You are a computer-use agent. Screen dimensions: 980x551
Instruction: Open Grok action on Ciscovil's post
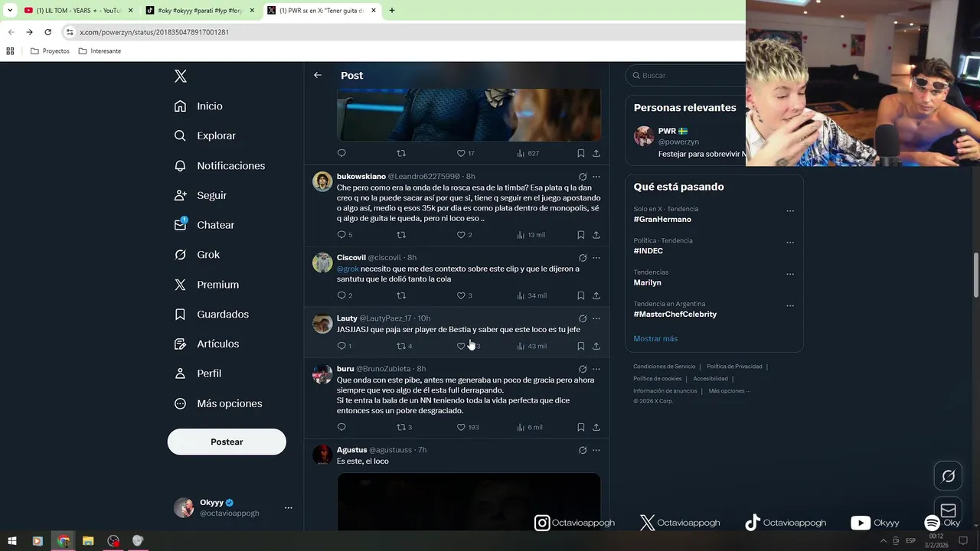click(583, 258)
